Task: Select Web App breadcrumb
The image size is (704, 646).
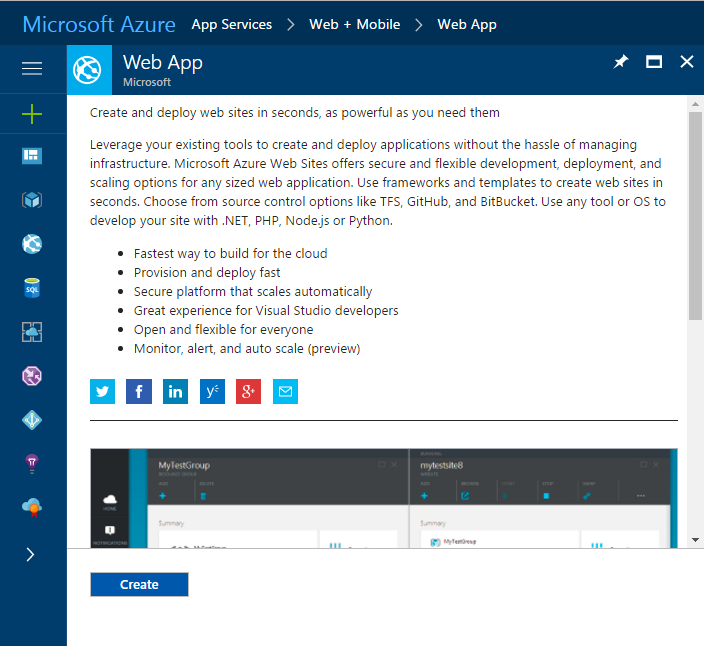Action: (x=467, y=24)
